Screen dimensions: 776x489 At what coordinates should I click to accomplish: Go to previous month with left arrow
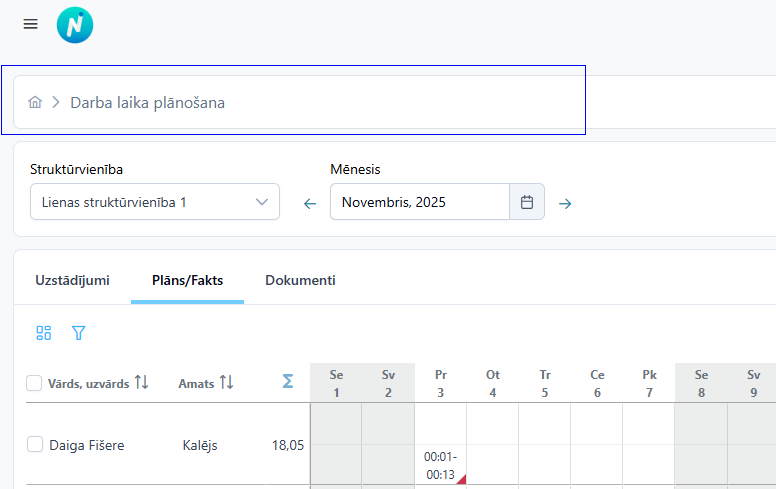pyautogui.click(x=310, y=203)
